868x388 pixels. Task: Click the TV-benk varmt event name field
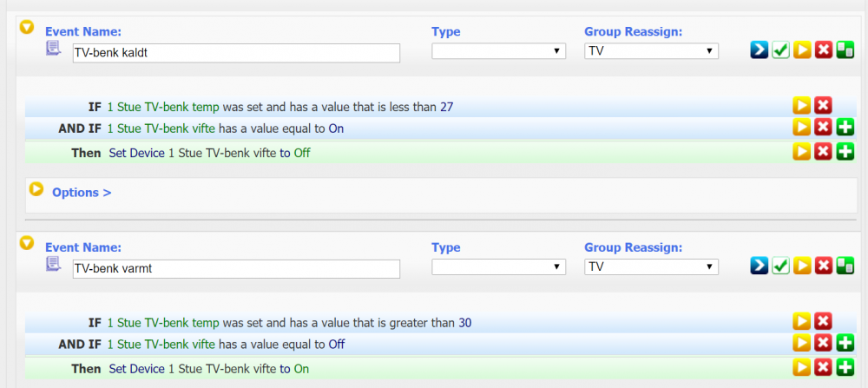coord(235,268)
